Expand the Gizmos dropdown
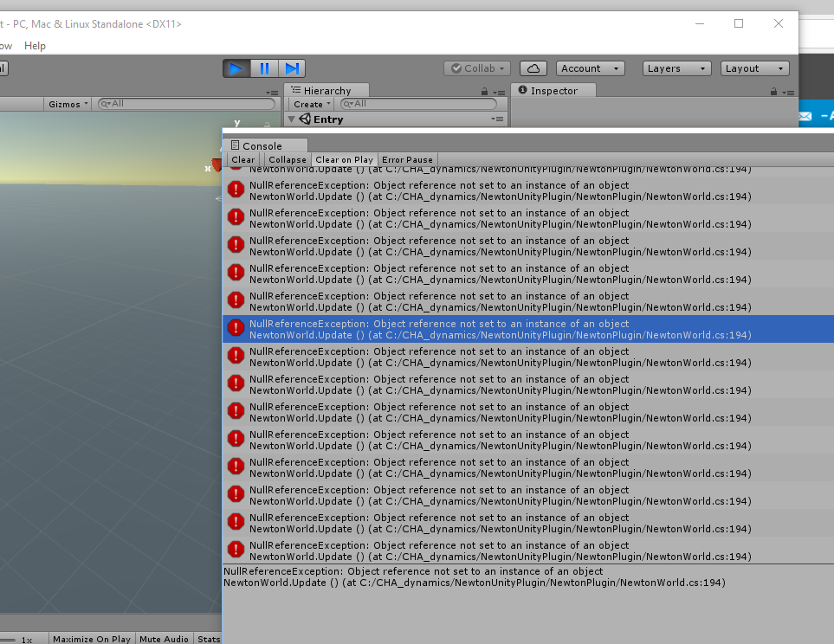The image size is (834, 644). tap(68, 104)
